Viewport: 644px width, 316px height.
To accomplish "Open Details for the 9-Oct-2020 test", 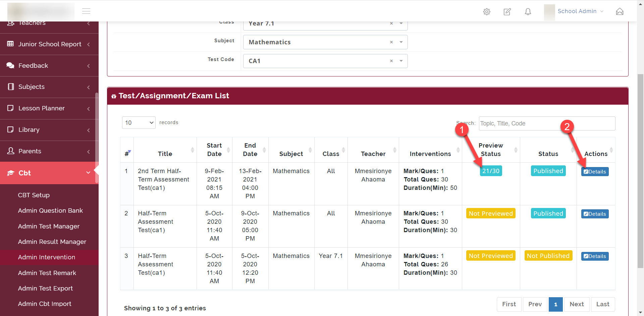I will pos(595,214).
